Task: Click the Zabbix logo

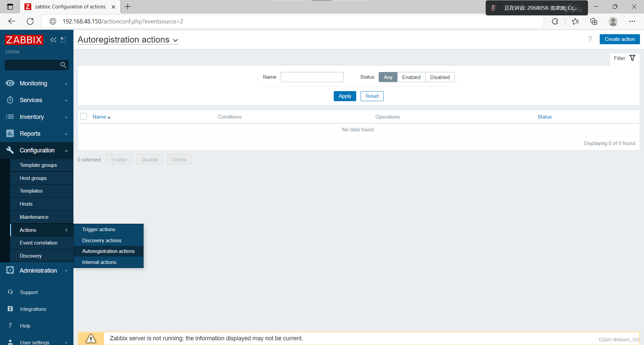Action: coord(24,40)
